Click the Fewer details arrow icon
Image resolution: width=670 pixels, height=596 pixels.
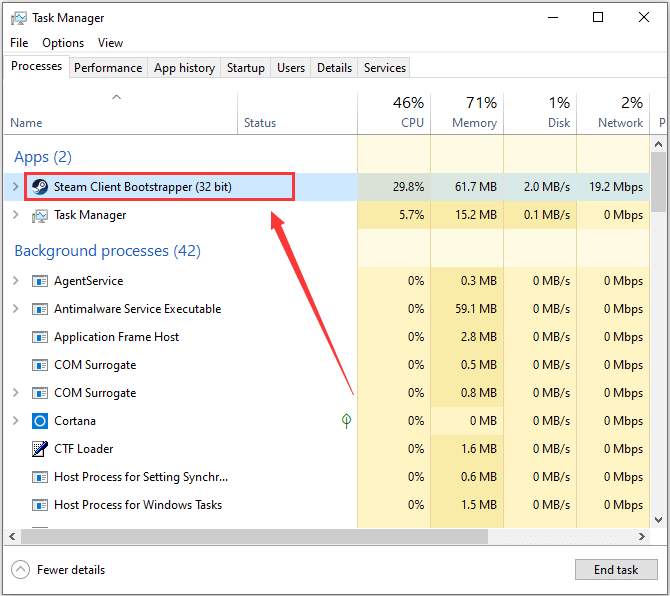(x=20, y=570)
